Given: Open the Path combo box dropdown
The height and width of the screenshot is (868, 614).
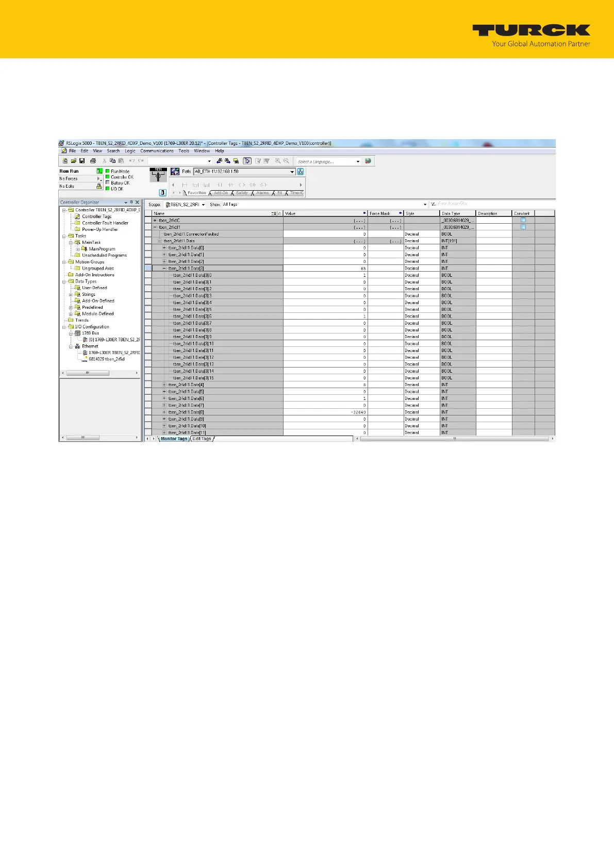Looking at the screenshot, I should point(292,172).
